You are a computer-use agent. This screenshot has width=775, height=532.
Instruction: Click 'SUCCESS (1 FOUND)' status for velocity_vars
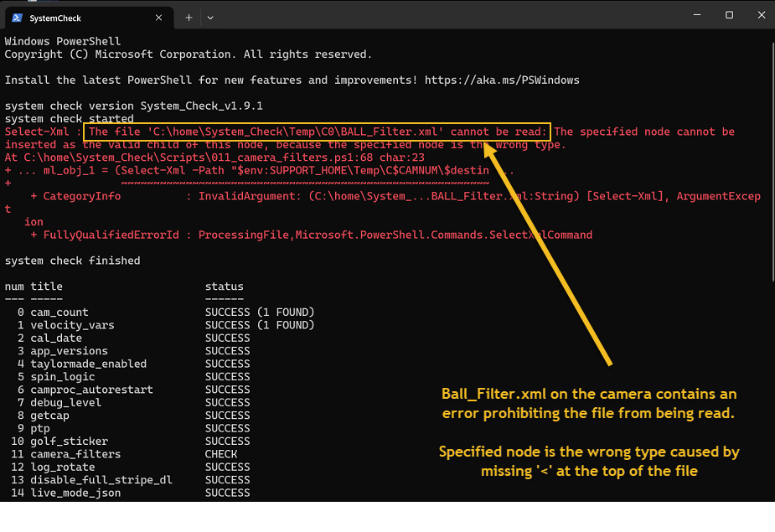tap(260, 325)
